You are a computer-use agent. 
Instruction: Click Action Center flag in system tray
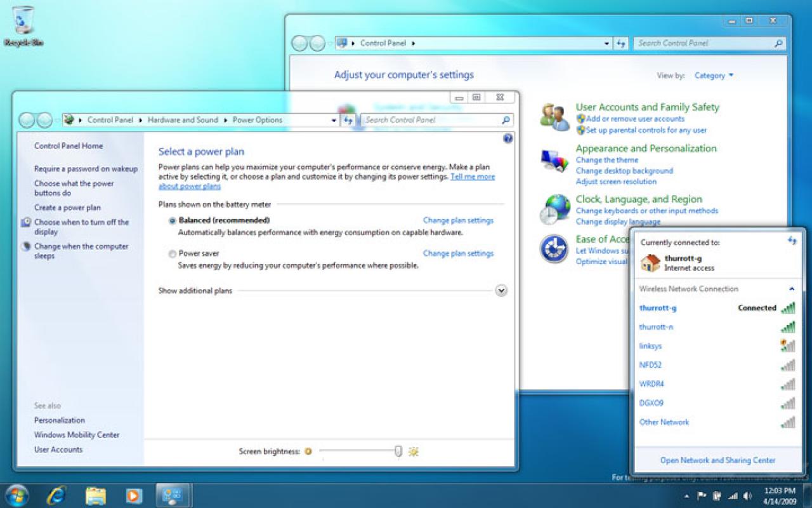pyautogui.click(x=702, y=496)
